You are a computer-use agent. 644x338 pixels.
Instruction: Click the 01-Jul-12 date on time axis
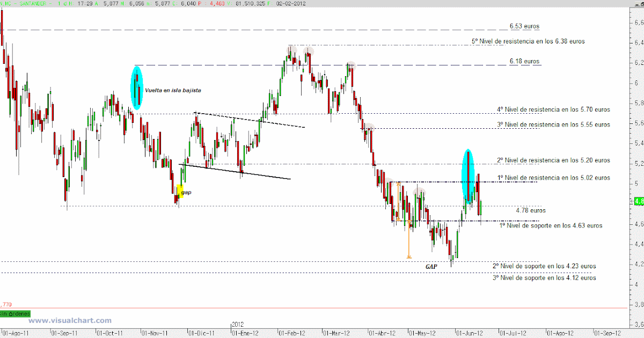(514, 333)
